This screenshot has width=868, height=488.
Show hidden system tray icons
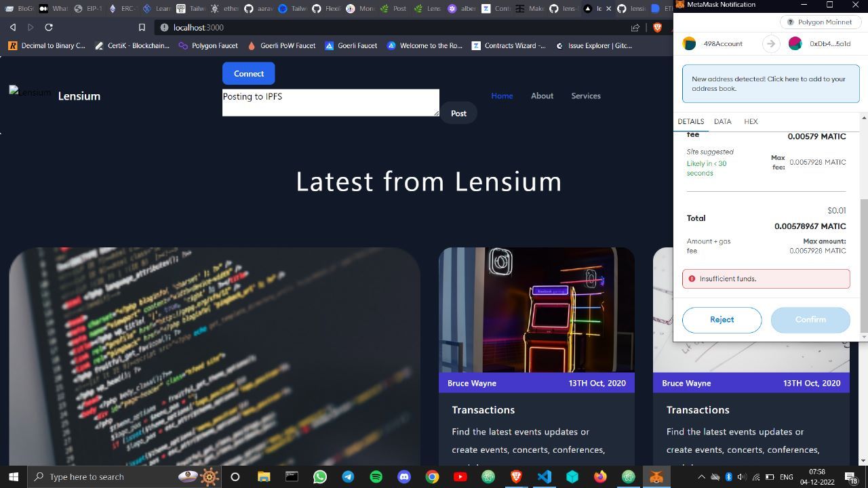tap(701, 476)
